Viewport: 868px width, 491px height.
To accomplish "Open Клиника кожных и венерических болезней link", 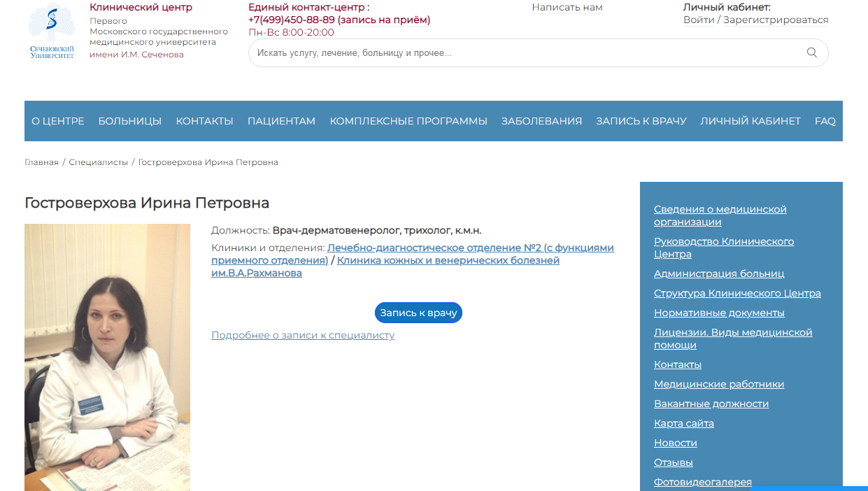I will [385, 267].
